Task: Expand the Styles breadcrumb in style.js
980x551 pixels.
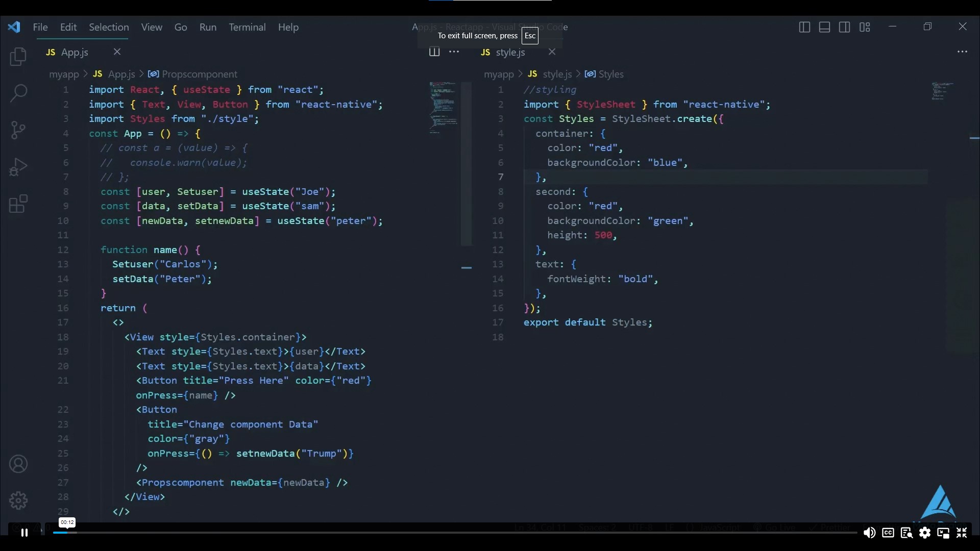Action: 610,74
